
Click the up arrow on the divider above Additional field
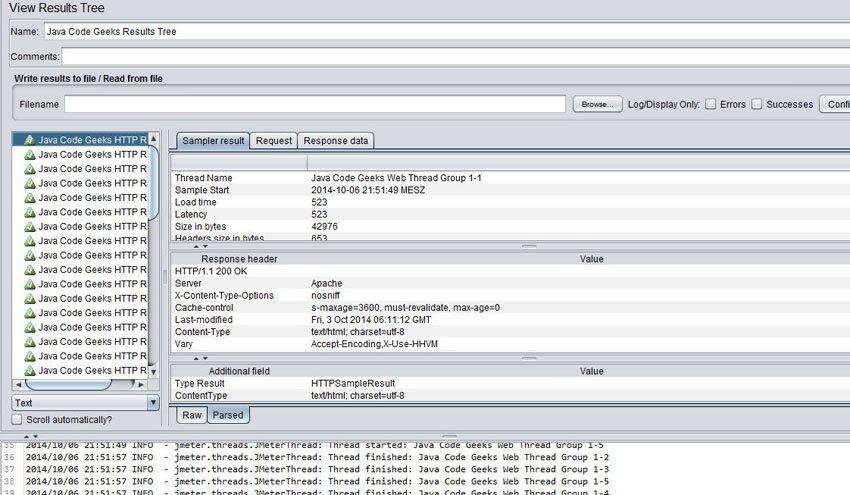196,358
